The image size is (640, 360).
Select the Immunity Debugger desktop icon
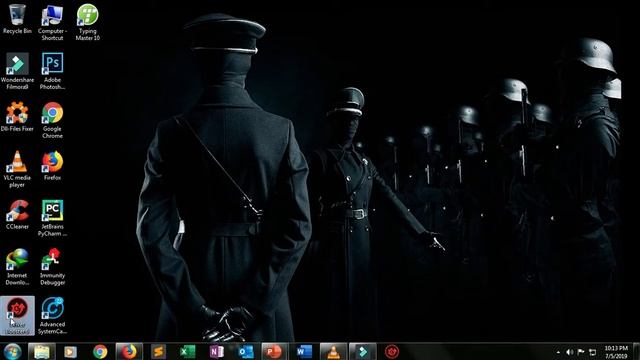[x=52, y=267]
